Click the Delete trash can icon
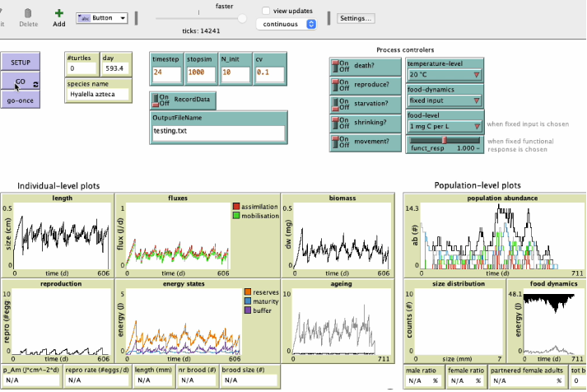 tap(28, 13)
